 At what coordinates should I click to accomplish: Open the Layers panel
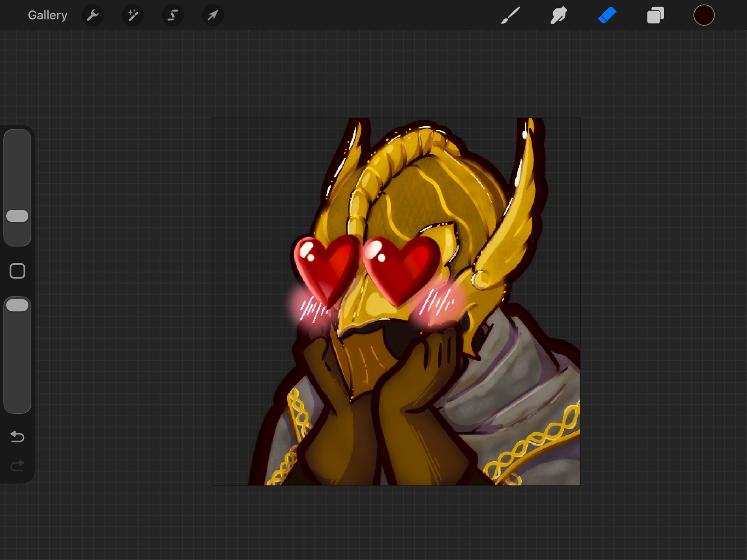[655, 15]
